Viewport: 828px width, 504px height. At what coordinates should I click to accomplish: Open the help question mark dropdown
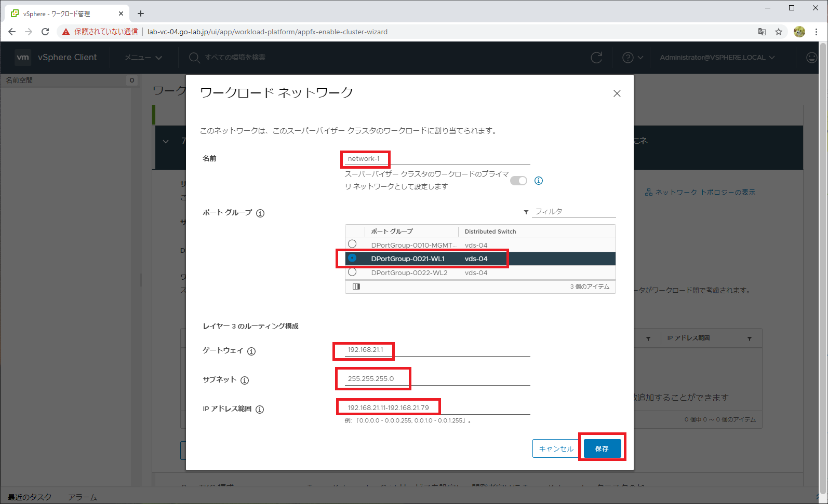pos(633,57)
